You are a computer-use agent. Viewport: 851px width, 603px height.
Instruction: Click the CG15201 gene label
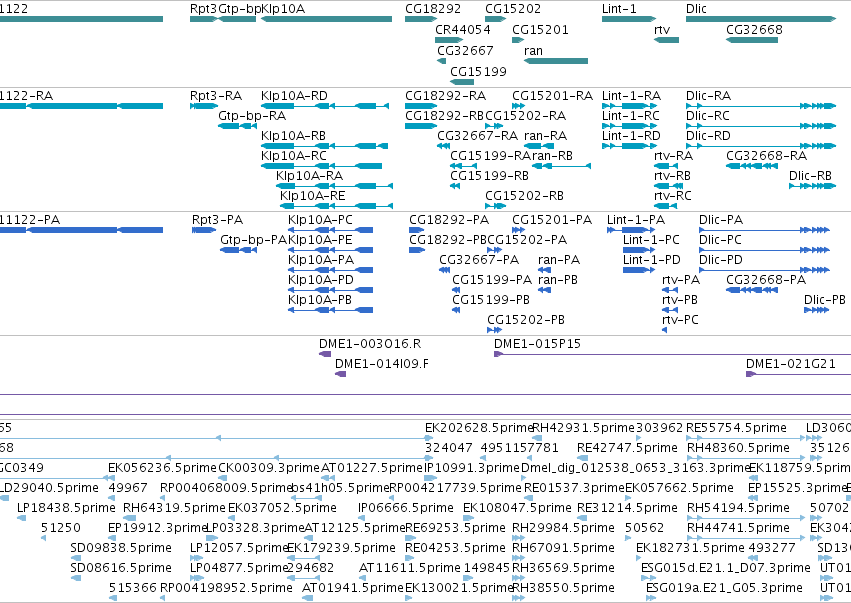540,29
